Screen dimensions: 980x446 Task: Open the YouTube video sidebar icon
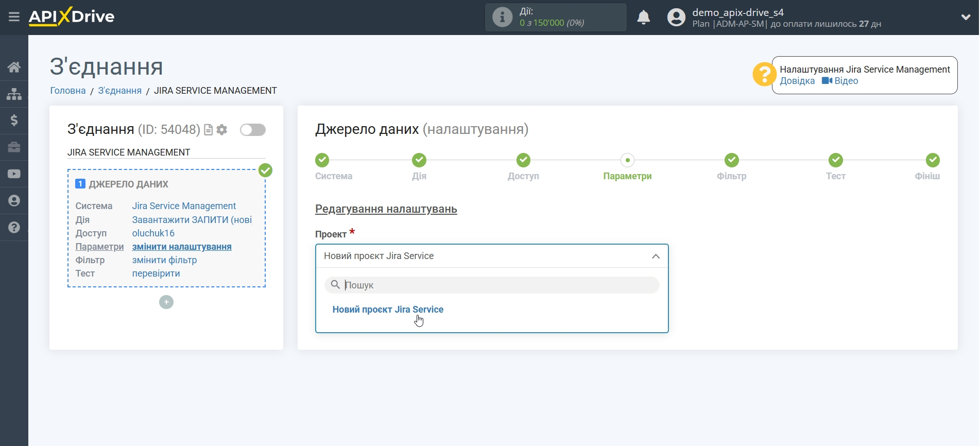(14, 174)
